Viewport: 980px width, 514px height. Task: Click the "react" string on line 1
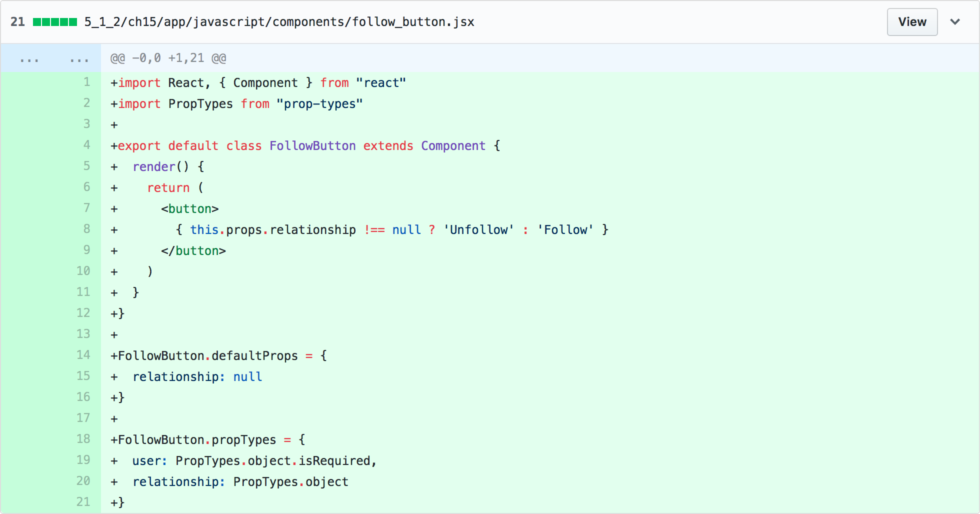pyautogui.click(x=381, y=82)
